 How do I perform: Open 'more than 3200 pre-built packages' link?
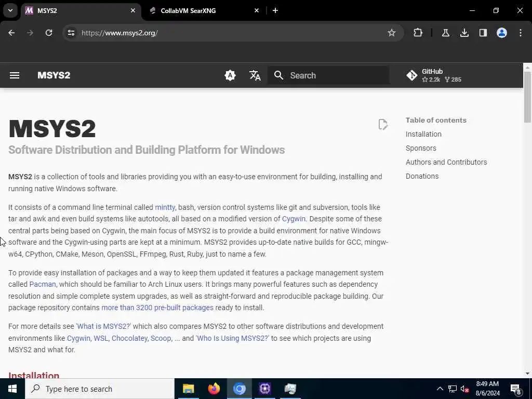(x=157, y=308)
